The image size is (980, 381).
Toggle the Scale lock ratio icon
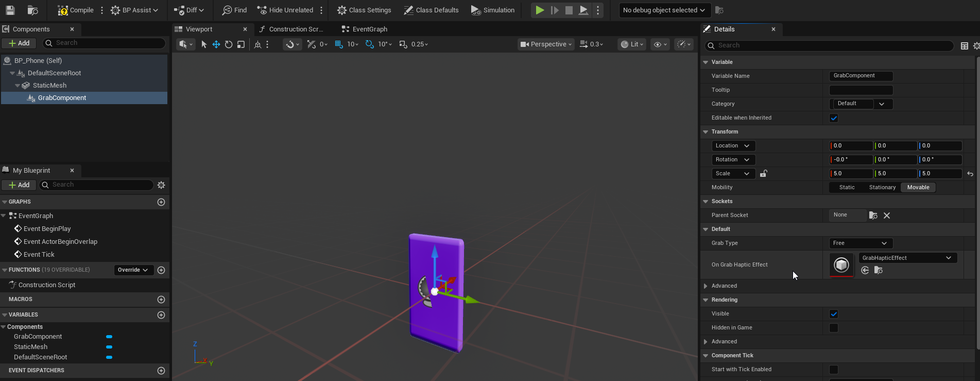(764, 174)
